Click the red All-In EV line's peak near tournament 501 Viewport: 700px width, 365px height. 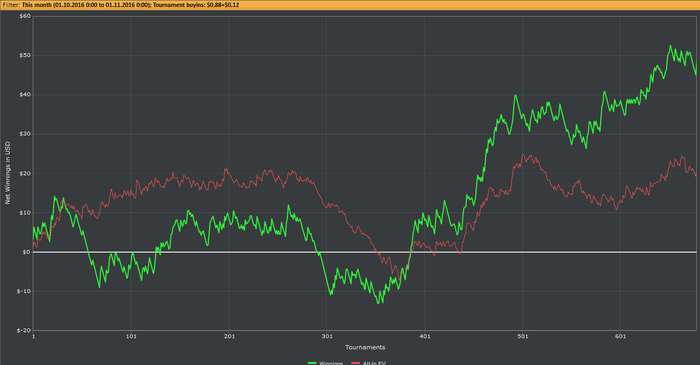click(524, 155)
